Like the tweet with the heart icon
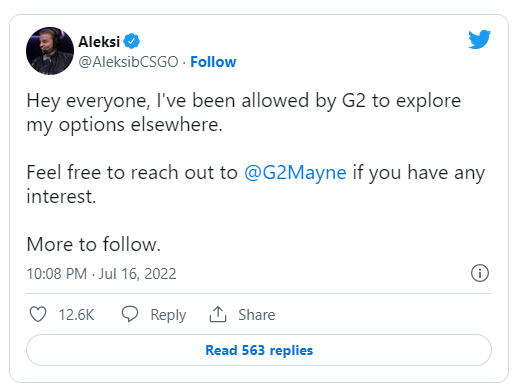This screenshot has height=386, width=517. [x=38, y=314]
